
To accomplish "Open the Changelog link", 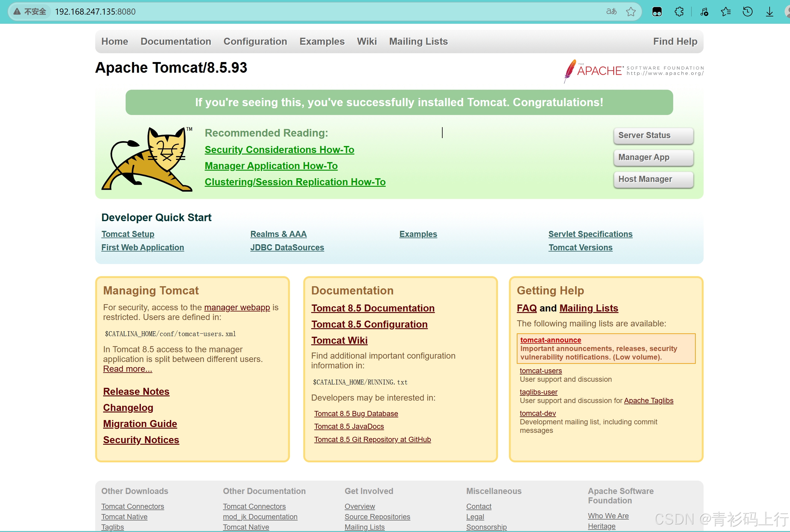I will [128, 408].
